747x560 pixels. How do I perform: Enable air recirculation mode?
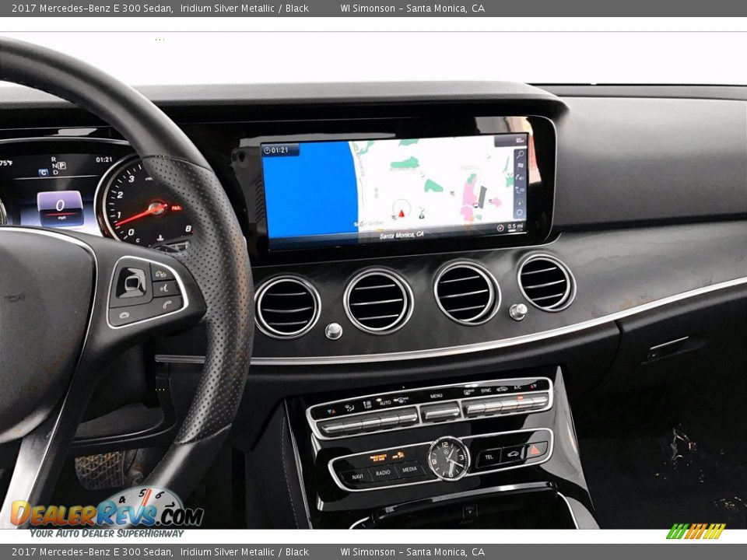point(501,390)
